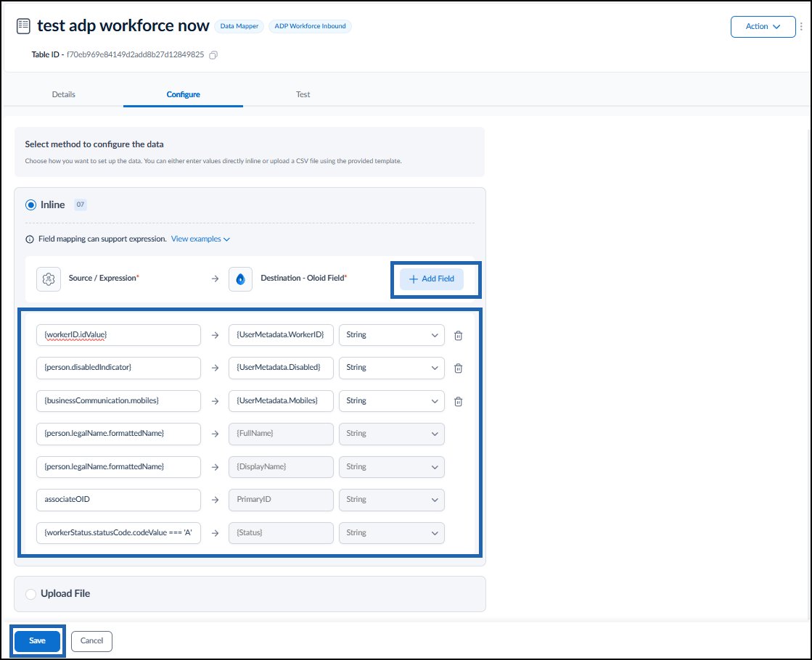This screenshot has height=660, width=812.
Task: Edit source field mapped to FullName
Action: (x=118, y=434)
